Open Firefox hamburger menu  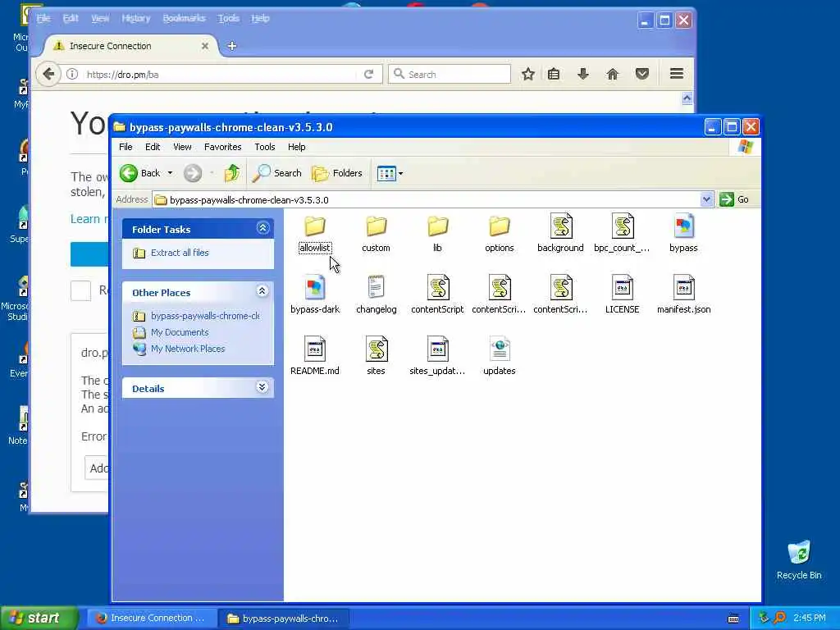pos(677,73)
